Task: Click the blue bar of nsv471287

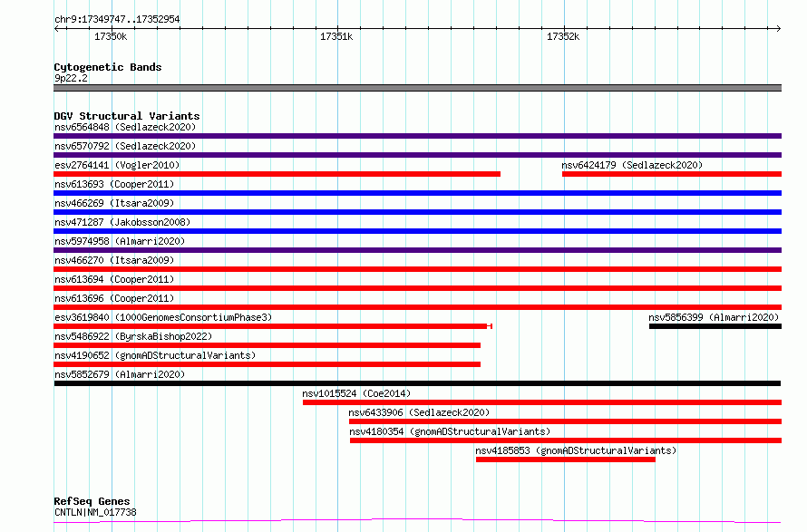Action: [417, 231]
